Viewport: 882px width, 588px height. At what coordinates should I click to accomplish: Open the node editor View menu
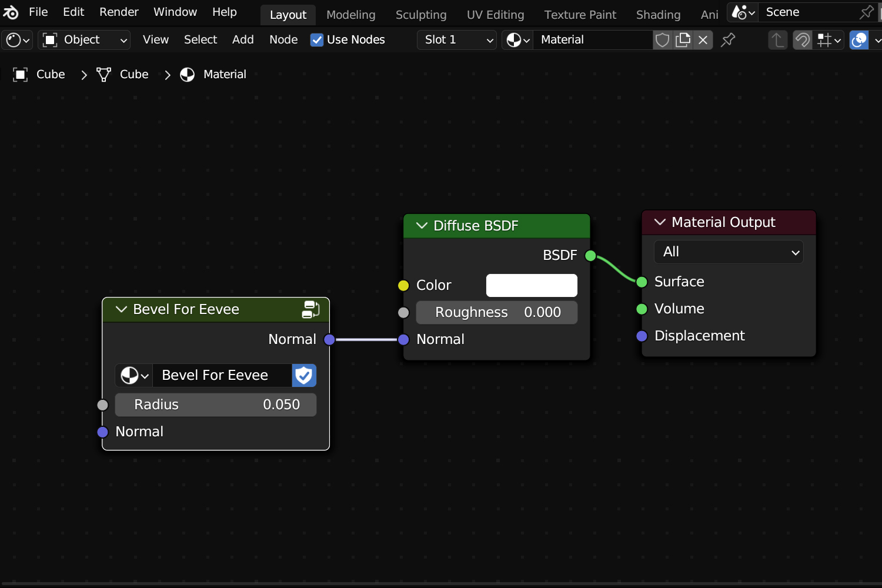155,40
